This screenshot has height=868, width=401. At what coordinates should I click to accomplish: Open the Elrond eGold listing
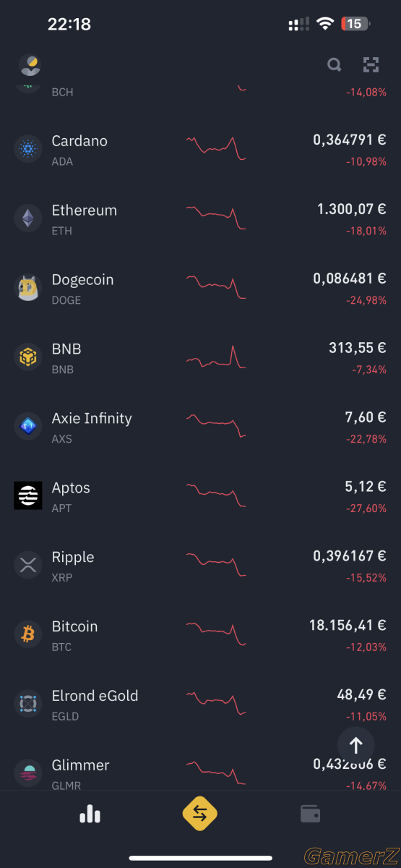click(200, 705)
